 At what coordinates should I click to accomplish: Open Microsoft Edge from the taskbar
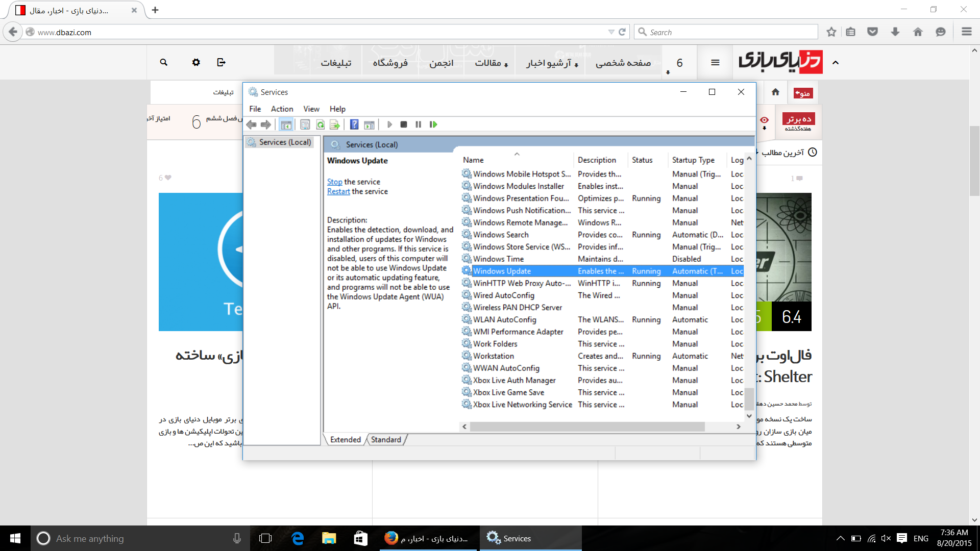(298, 538)
